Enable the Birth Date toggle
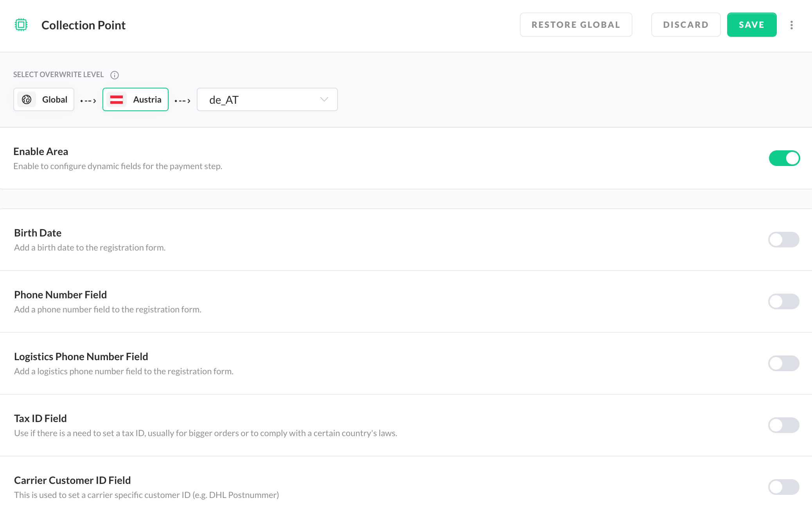 pyautogui.click(x=783, y=240)
